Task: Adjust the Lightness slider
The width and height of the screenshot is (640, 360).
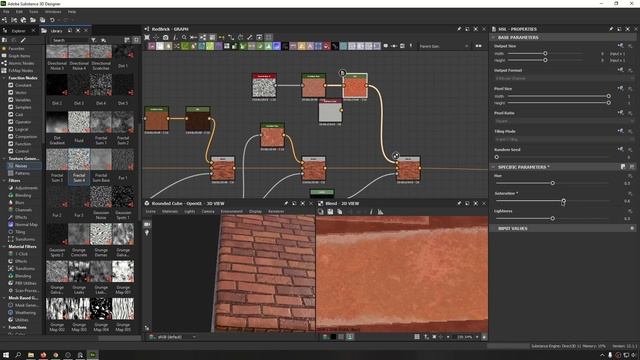Action: pos(552,218)
